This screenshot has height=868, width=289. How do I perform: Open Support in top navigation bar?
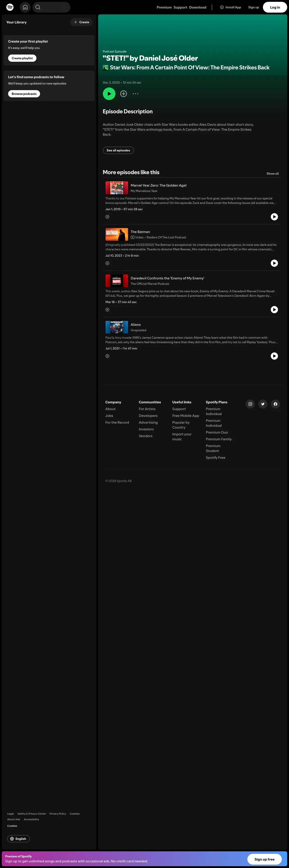(x=180, y=7)
